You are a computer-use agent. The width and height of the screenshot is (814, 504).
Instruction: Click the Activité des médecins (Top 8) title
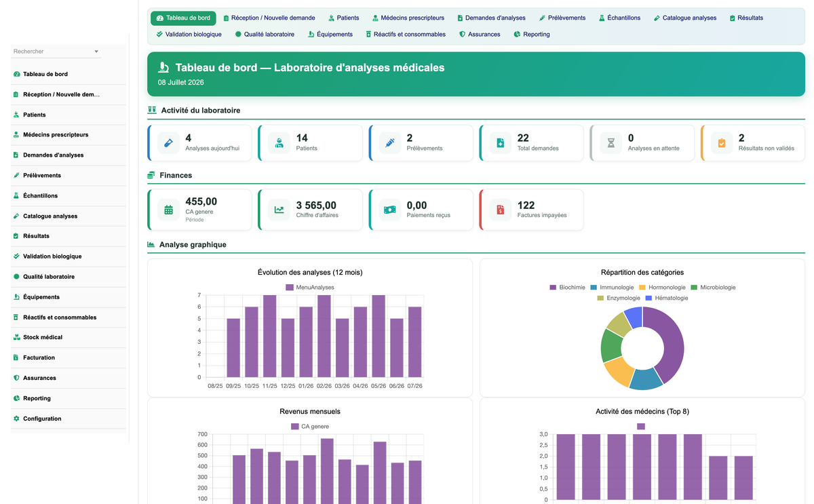click(642, 412)
